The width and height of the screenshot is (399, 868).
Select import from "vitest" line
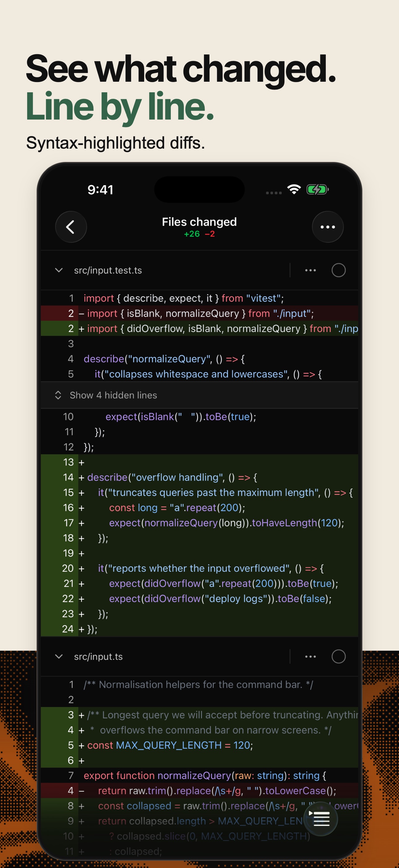[199, 298]
